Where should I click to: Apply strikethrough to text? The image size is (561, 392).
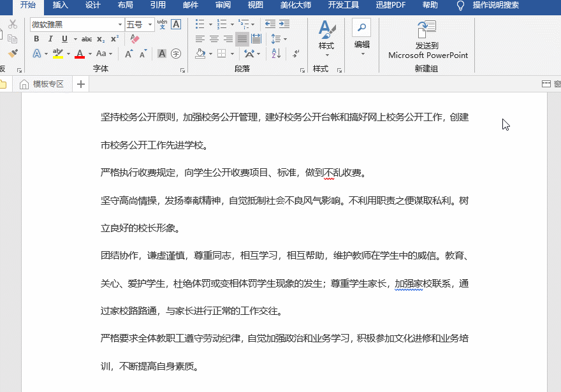tap(87, 39)
